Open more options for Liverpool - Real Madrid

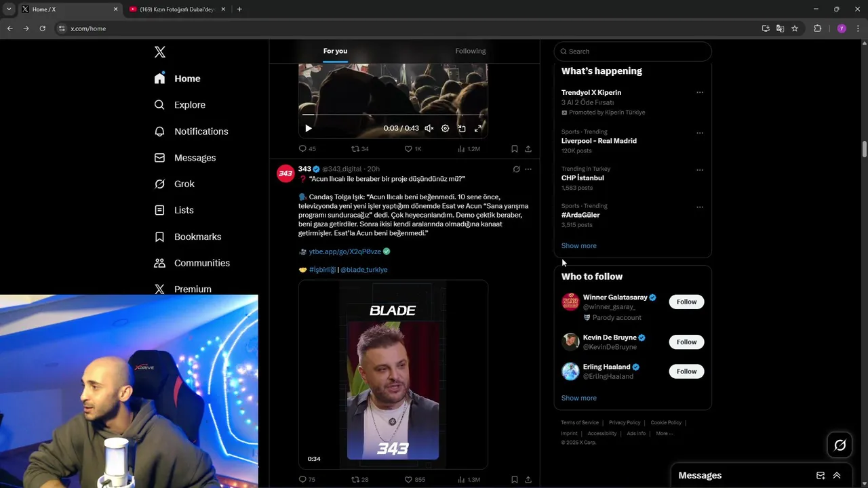pyautogui.click(x=700, y=133)
